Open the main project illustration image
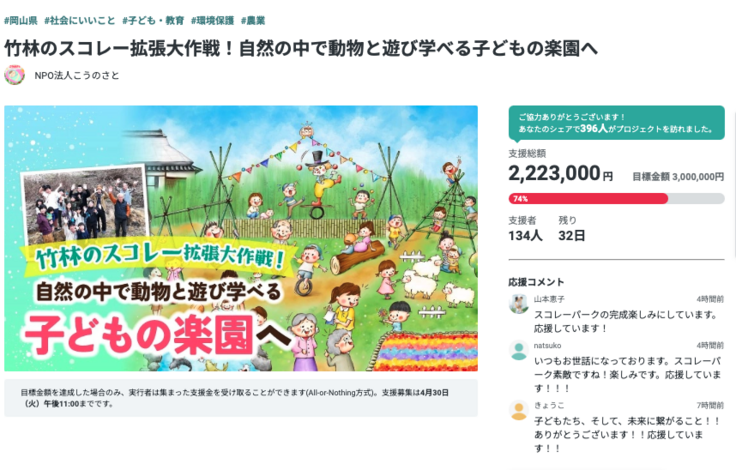This screenshot has height=470, width=736. point(241,238)
